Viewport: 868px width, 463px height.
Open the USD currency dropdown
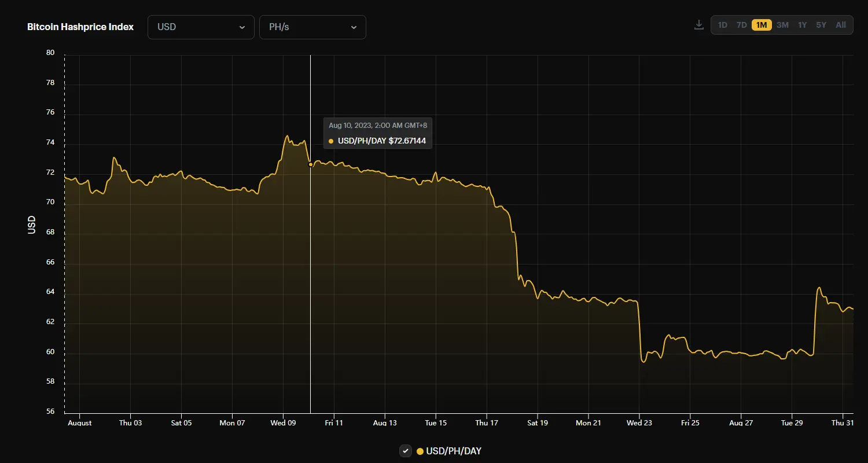tap(201, 27)
